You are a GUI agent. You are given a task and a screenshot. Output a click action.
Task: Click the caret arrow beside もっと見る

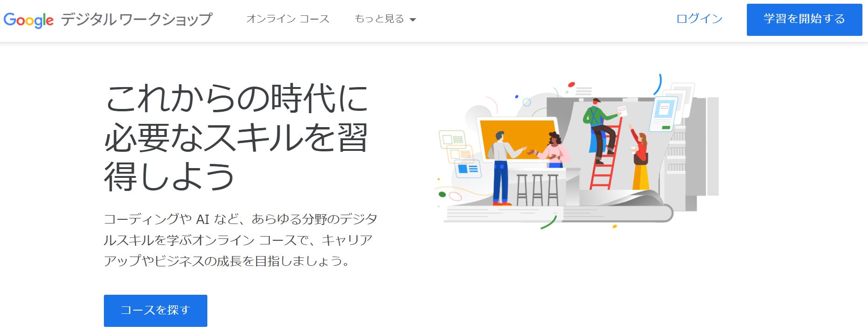click(413, 20)
